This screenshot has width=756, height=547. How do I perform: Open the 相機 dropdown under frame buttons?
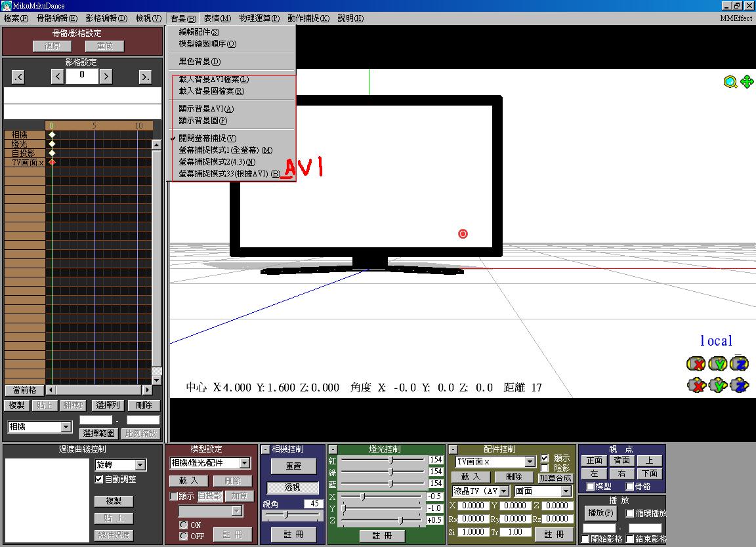coord(66,427)
